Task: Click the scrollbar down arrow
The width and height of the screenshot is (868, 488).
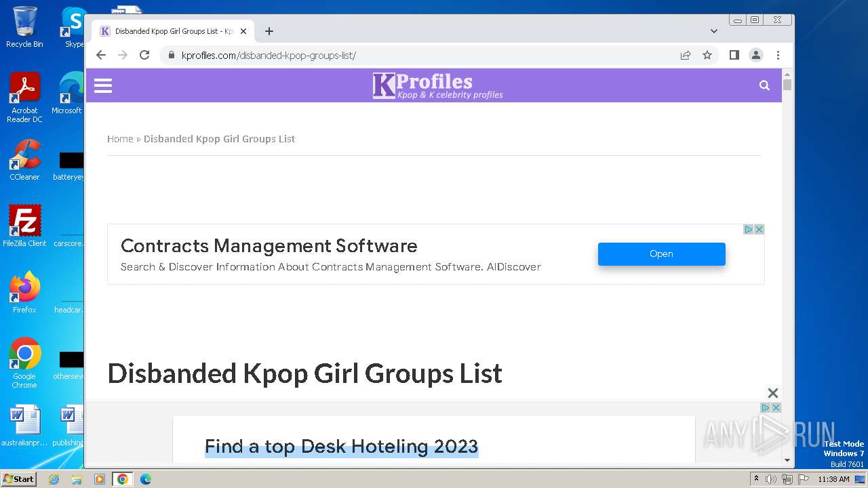Action: tap(787, 460)
